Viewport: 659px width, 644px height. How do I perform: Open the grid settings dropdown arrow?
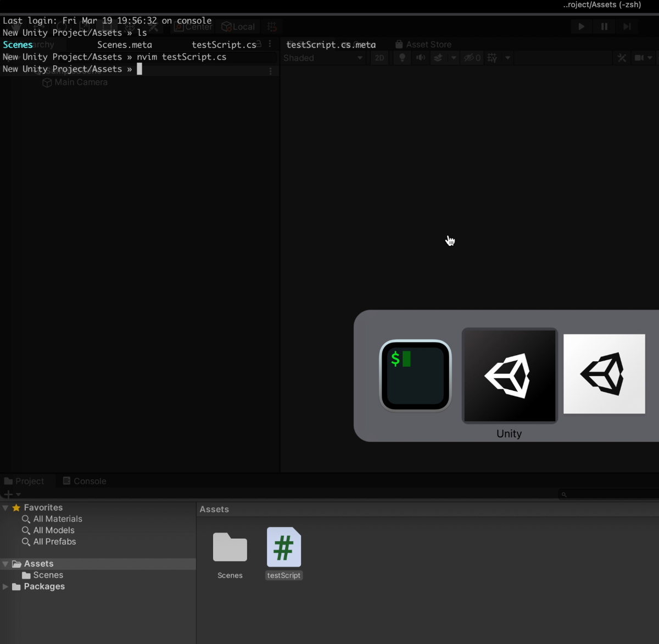click(508, 58)
